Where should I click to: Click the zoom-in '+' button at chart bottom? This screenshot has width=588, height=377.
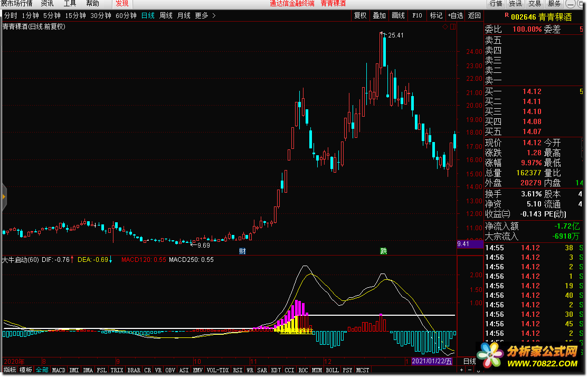point(462,370)
